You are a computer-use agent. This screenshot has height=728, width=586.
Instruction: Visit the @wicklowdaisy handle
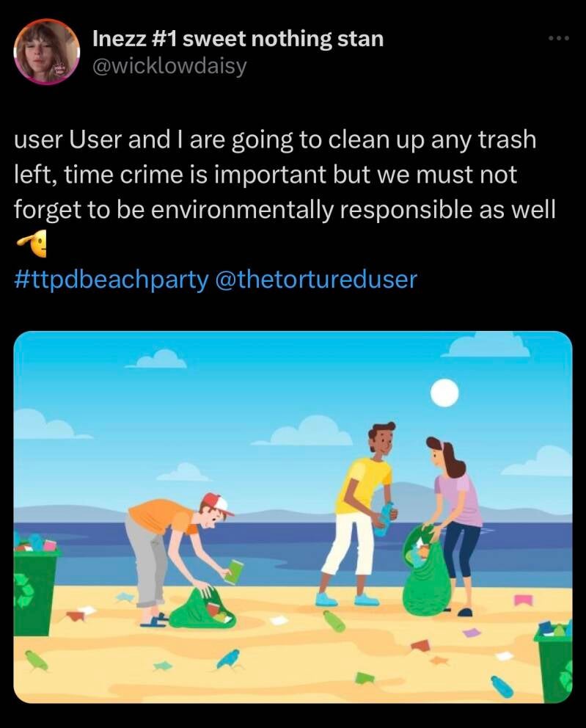169,66
